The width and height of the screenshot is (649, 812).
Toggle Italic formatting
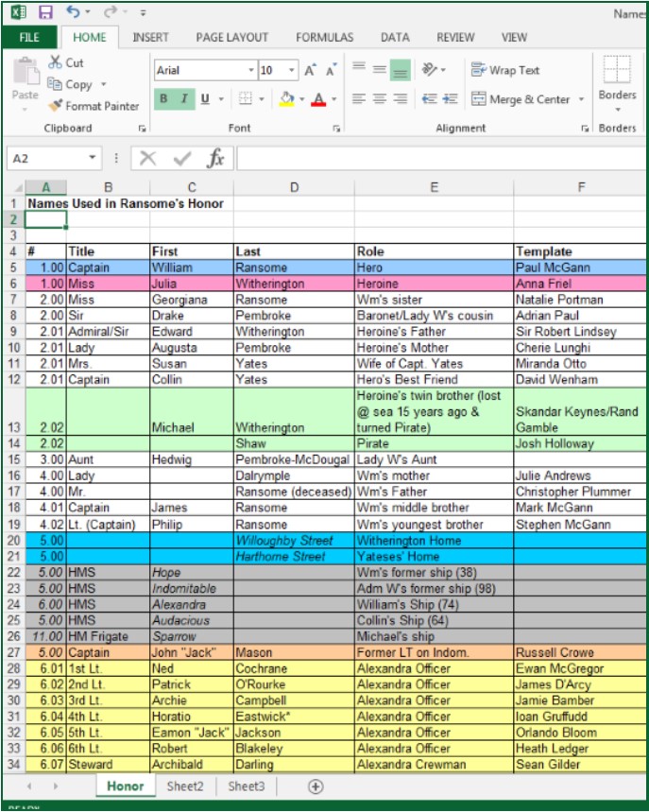pyautogui.click(x=184, y=98)
